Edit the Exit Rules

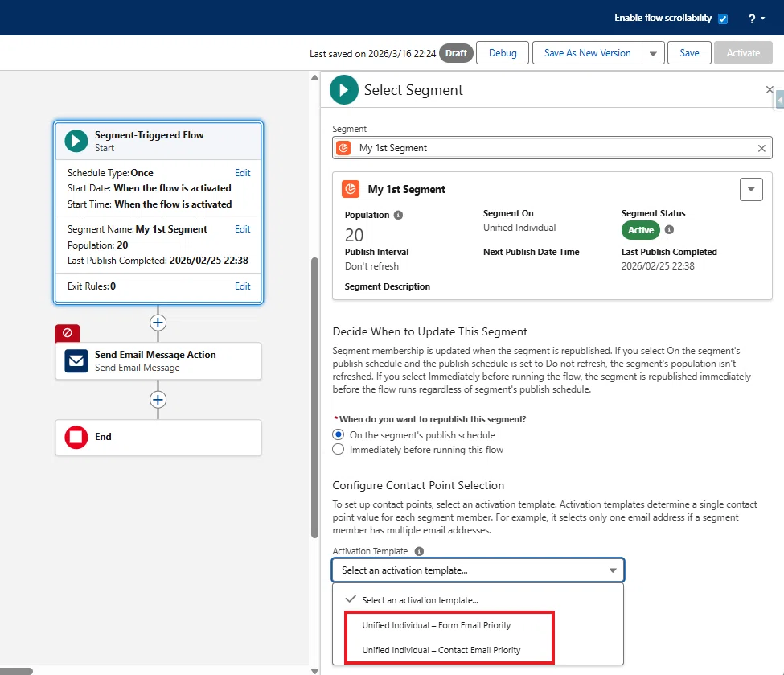243,286
